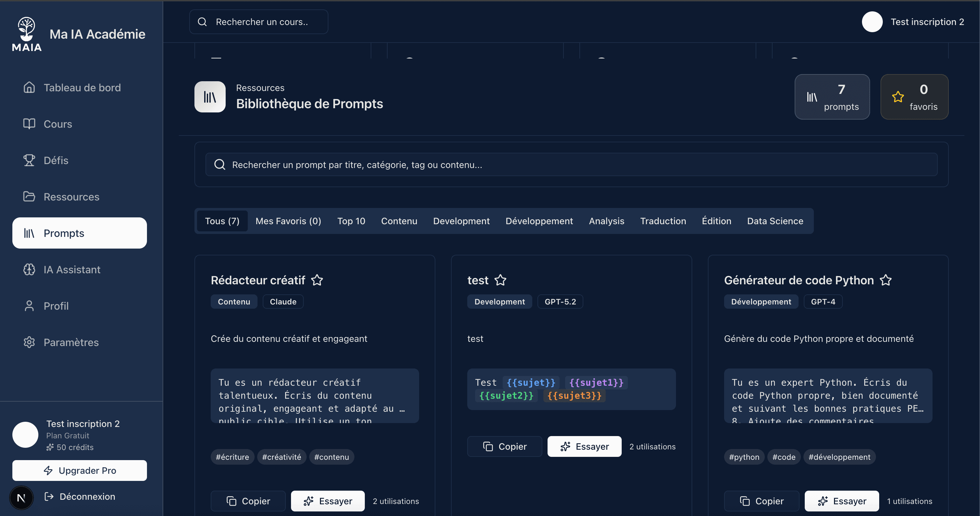Click Copier on the Rédacteur créatif prompt
Image resolution: width=980 pixels, height=516 pixels.
pos(248,501)
